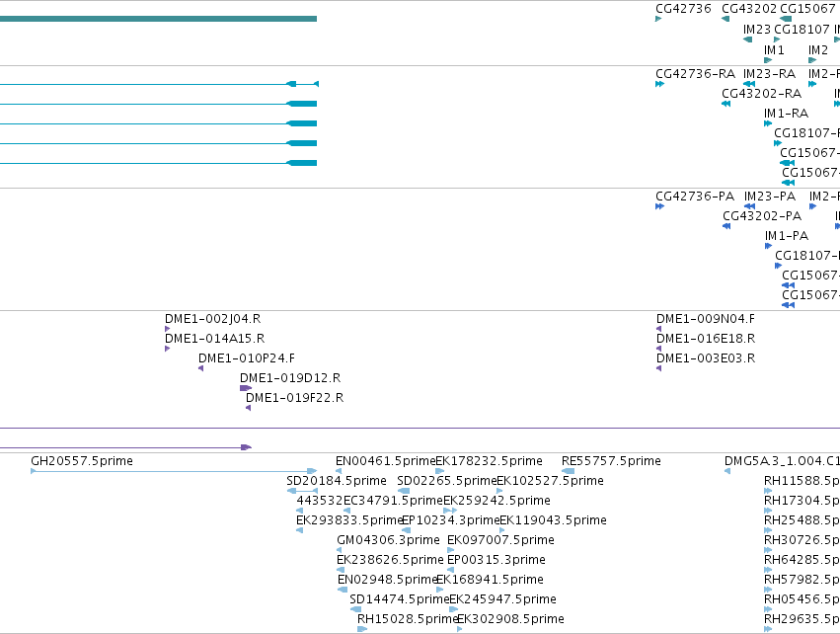Image resolution: width=840 pixels, height=634 pixels.
Task: Click EST label EK245947.5prime
Action: coord(502,599)
